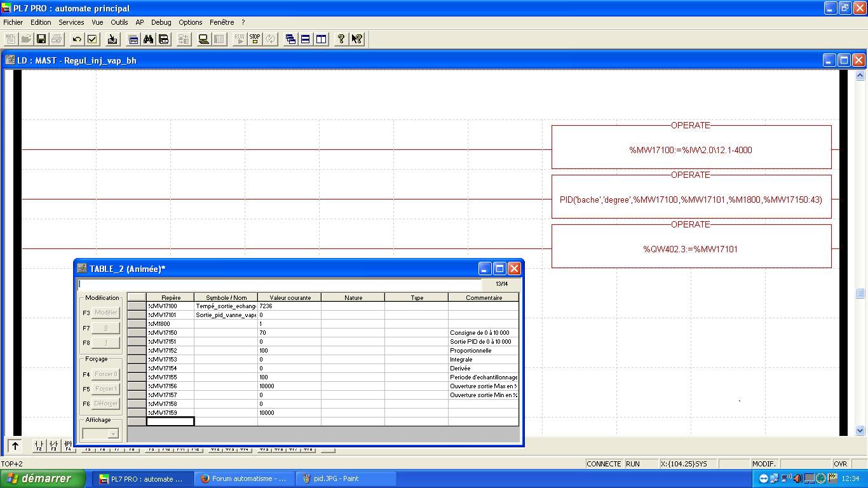868x488 pixels.
Task: Click the Modifier button
Action: click(x=105, y=313)
